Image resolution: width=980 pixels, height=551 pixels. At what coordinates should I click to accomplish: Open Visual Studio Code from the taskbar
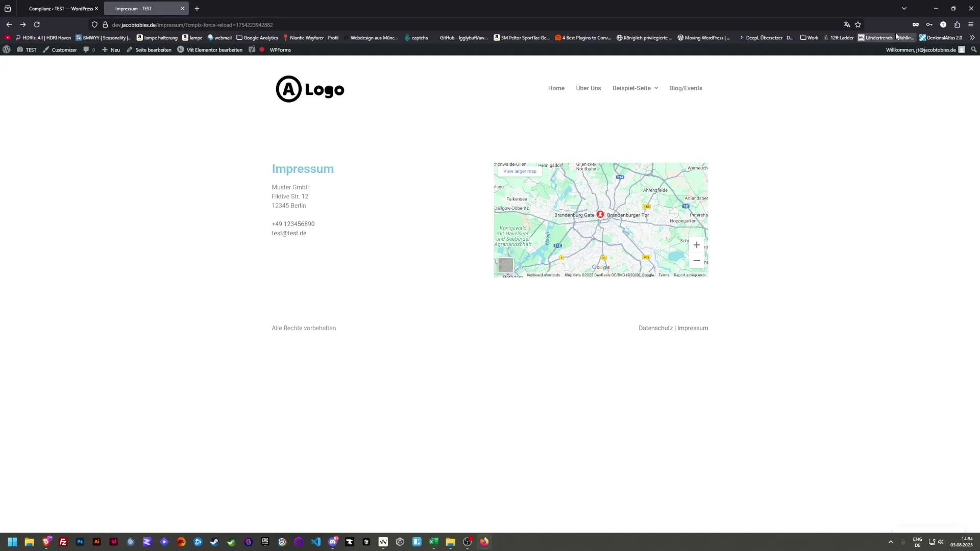[x=316, y=542]
